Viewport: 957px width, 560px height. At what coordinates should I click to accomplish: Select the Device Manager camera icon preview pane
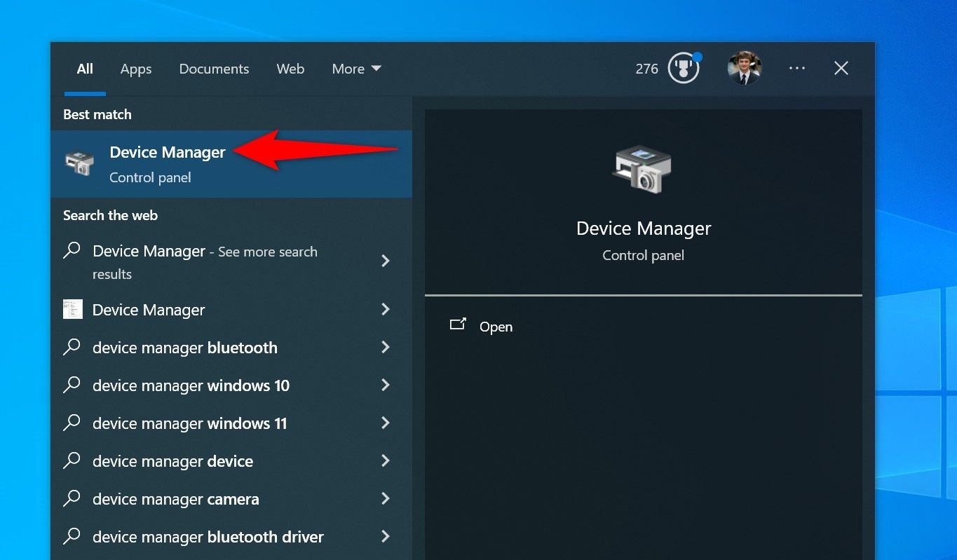643,168
